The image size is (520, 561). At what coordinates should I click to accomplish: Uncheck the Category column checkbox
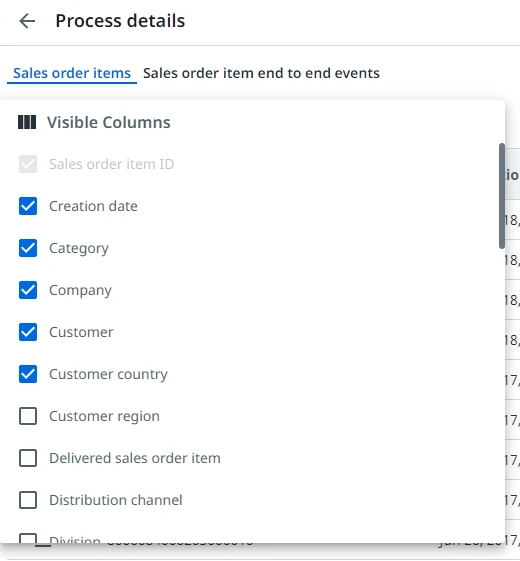(x=28, y=248)
